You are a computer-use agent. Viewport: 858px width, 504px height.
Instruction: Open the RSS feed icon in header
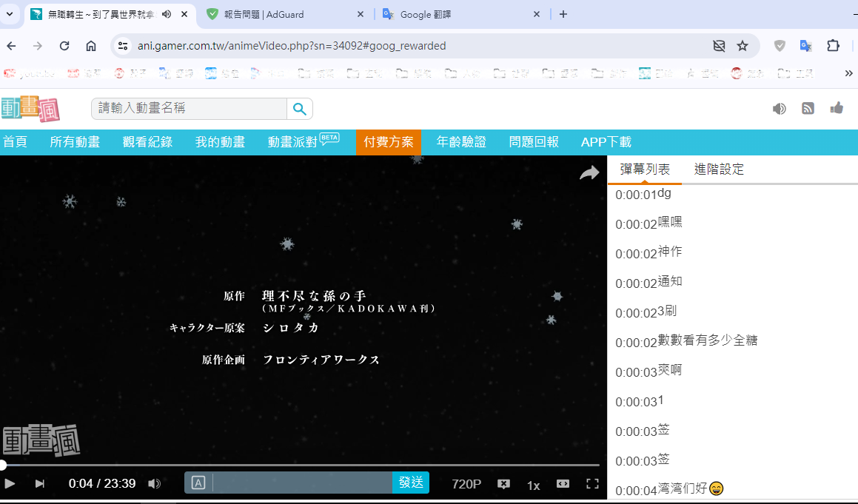[x=807, y=108]
